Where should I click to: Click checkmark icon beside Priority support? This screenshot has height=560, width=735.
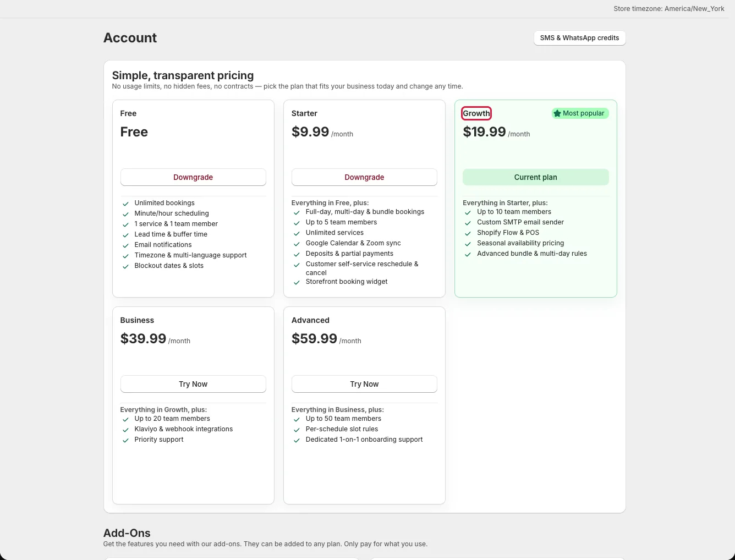(125, 440)
